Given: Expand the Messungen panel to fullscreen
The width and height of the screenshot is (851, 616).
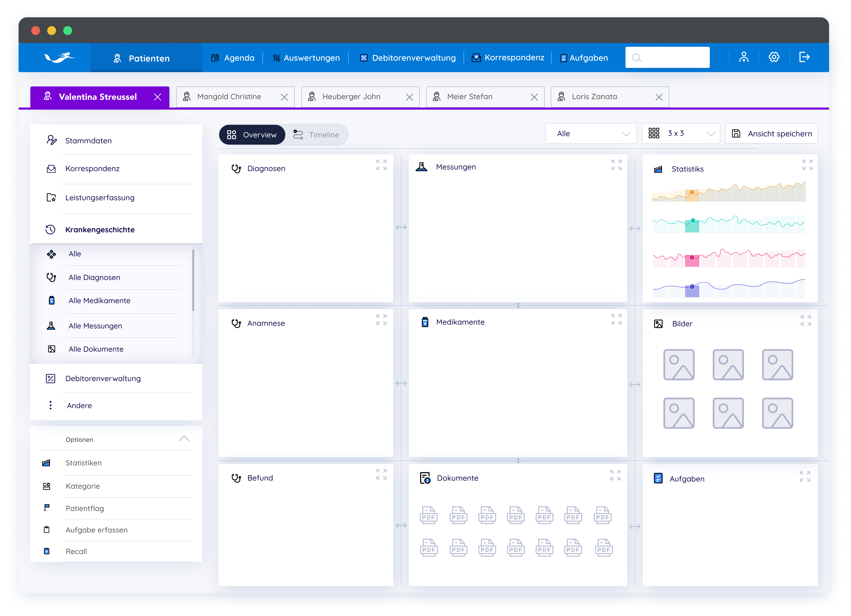Looking at the screenshot, I should pyautogui.click(x=616, y=165).
